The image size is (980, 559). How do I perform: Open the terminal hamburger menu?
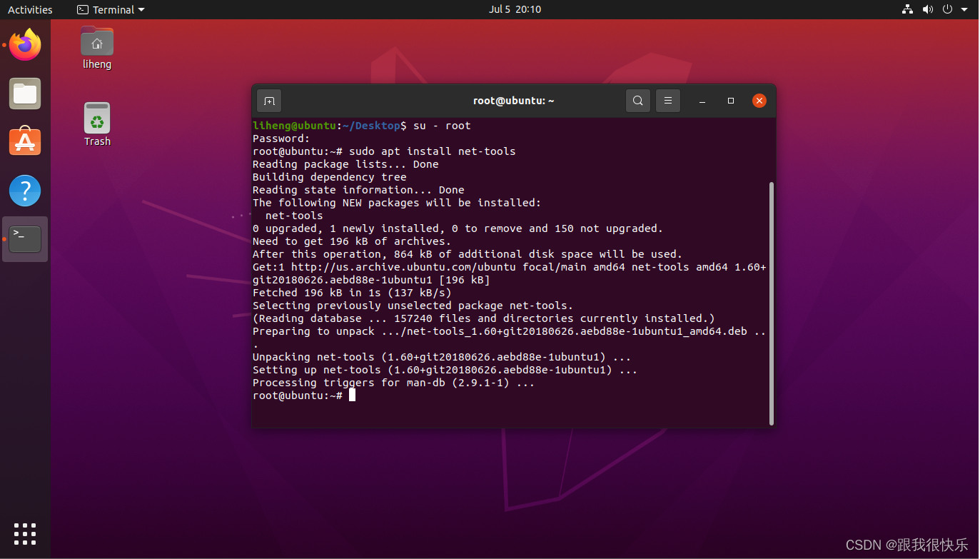click(x=668, y=101)
